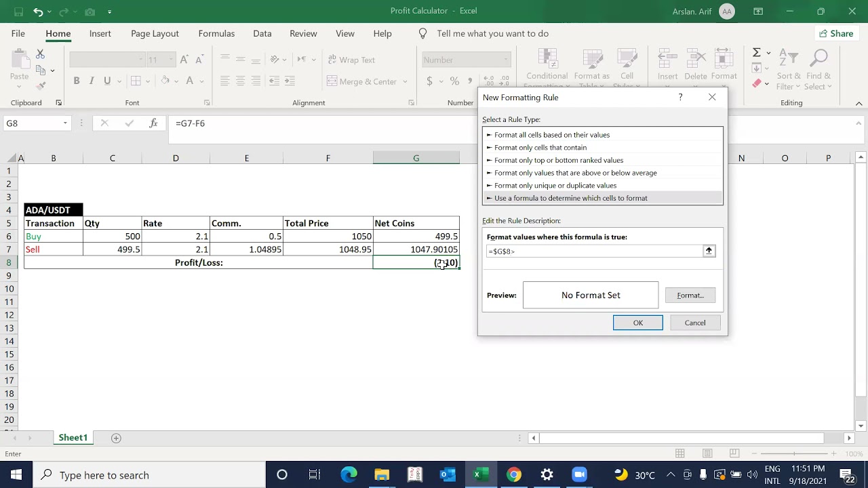This screenshot has height=488, width=868.
Task: Click the Windows Start button
Action: tap(16, 474)
